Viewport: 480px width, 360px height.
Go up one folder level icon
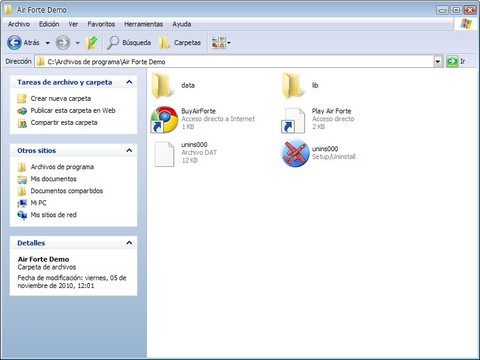pyautogui.click(x=91, y=43)
